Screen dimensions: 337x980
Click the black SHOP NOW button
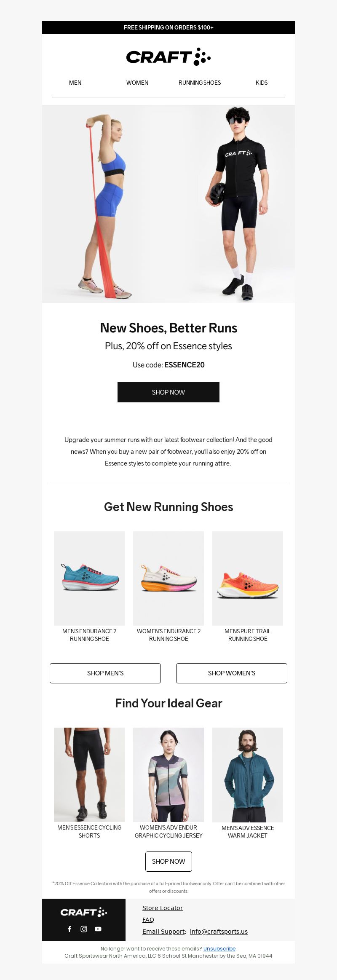click(168, 392)
